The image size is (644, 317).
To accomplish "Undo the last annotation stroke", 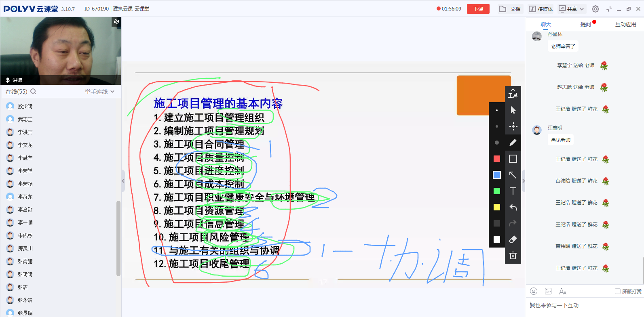I will (513, 207).
